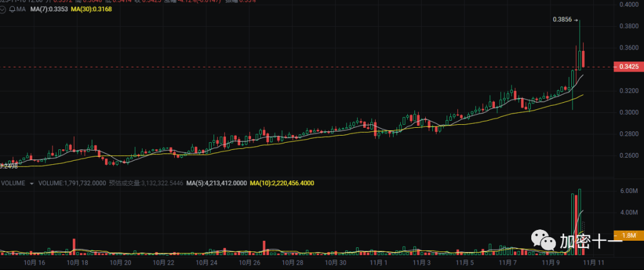
Task: Click the 11月 3 date label
Action: pyautogui.click(x=422, y=262)
